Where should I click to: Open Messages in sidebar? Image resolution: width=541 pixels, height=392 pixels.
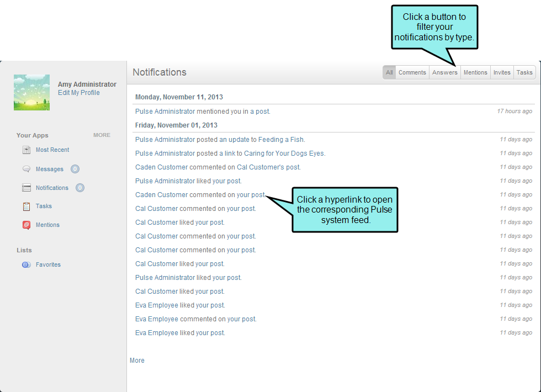click(50, 169)
